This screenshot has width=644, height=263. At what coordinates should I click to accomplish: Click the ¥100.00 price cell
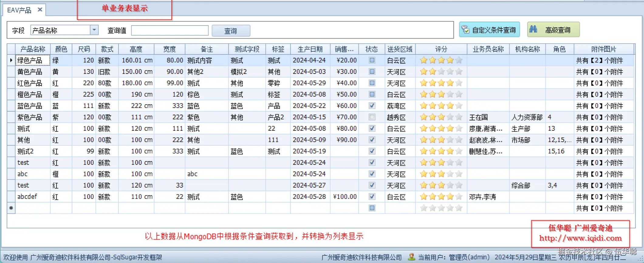(x=344, y=197)
